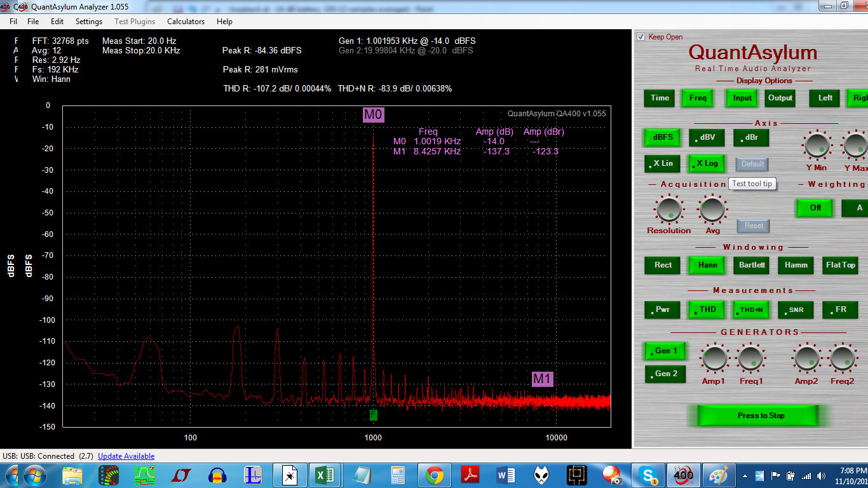Screen dimensions: 868x488
Task: Click the Update Available link
Action: 126,456
